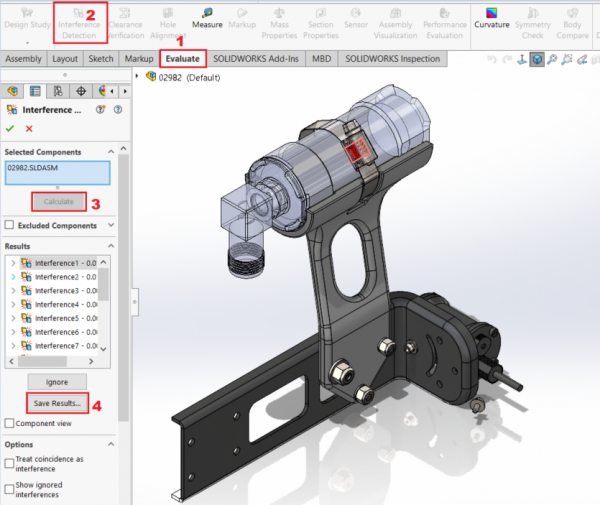Open the Sensor tool
The image size is (600, 505).
[x=356, y=19]
